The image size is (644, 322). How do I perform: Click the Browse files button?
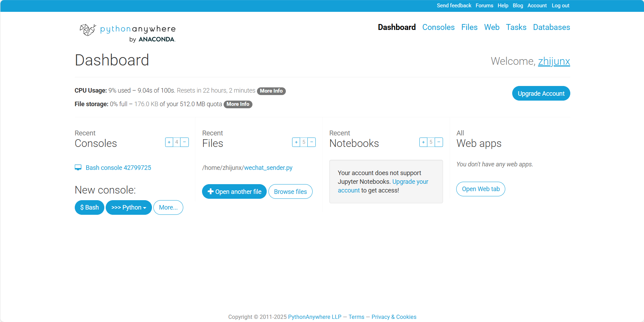point(290,191)
